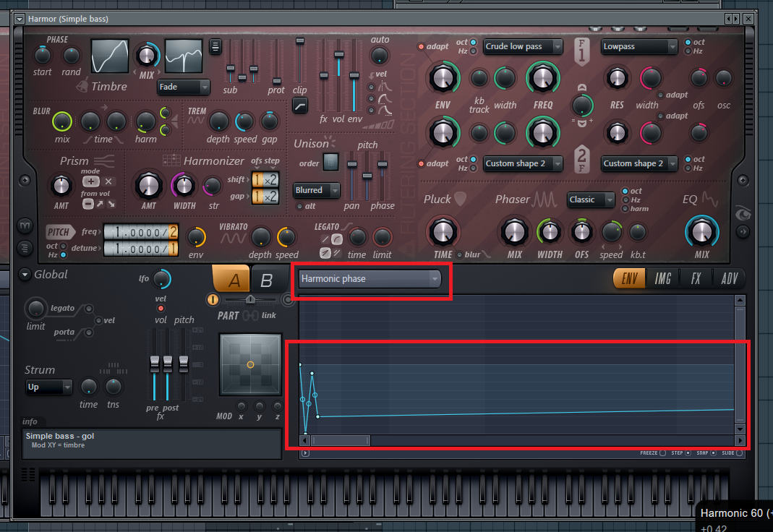The width and height of the screenshot is (773, 532).
Task: Toggle STEP mode in envelope editor
Action: pyautogui.click(x=688, y=453)
